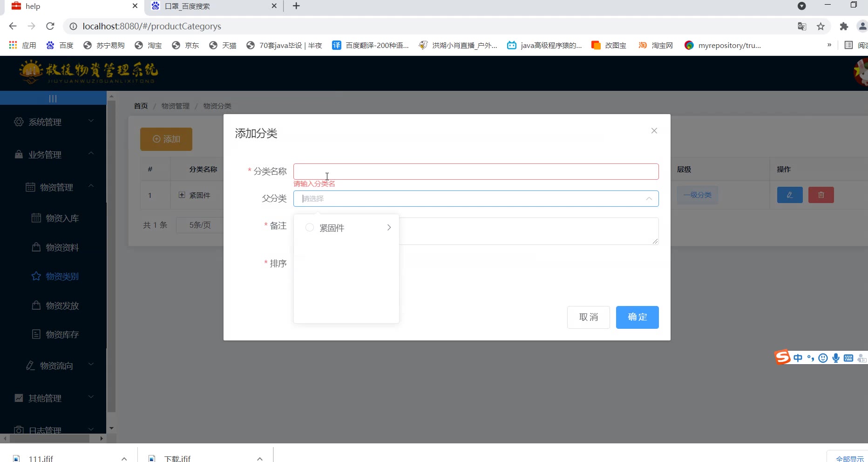Click the 添加 button
Viewport: 868px width, 462px height.
pyautogui.click(x=166, y=139)
